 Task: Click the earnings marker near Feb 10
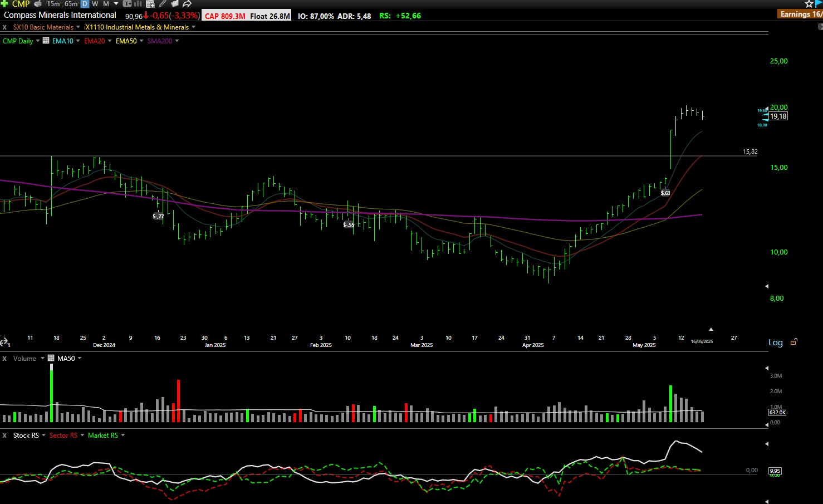click(349, 224)
